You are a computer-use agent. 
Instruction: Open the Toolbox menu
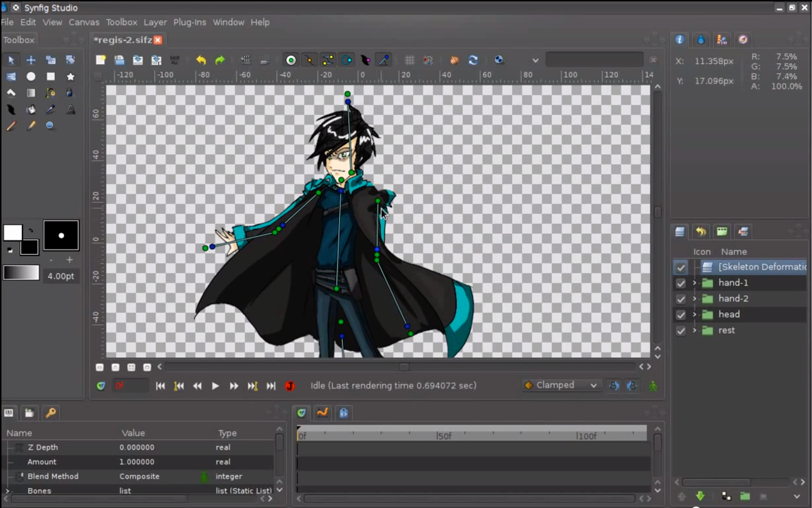pos(122,22)
